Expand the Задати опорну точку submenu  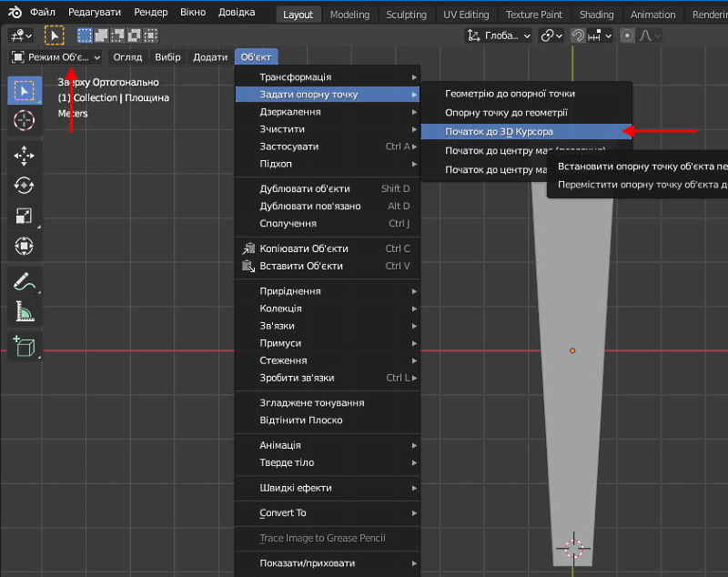(328, 95)
